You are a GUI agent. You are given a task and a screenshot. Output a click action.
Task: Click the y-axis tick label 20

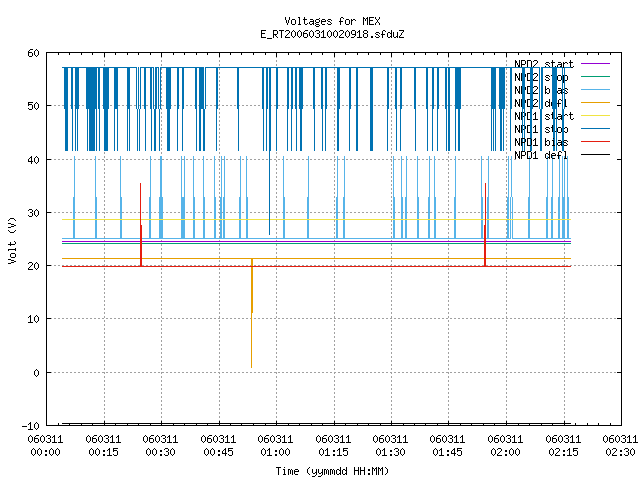33,266
